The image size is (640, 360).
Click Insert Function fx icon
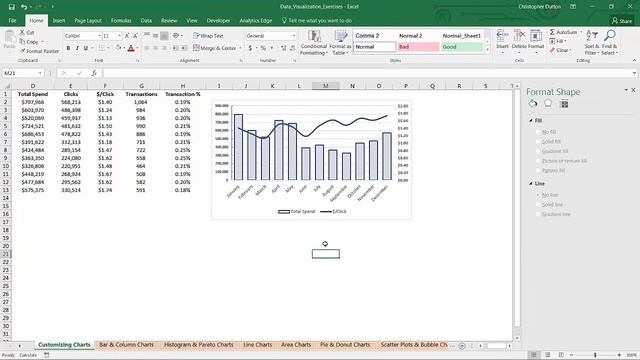94,73
